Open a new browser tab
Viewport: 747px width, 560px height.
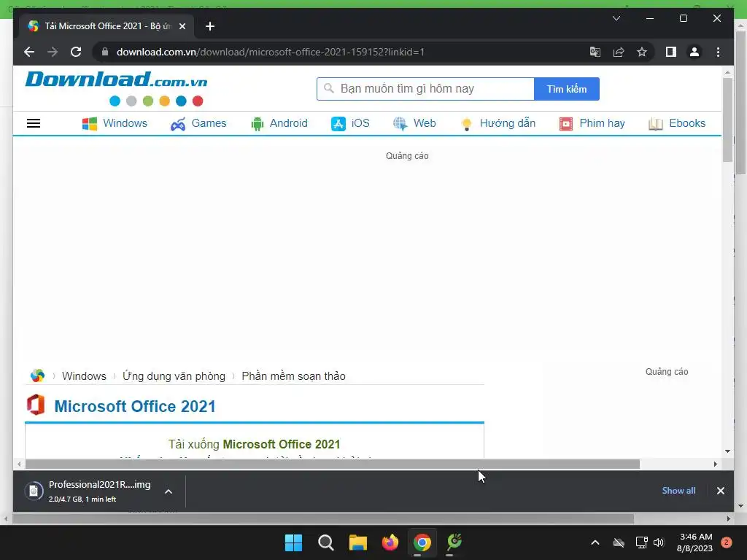tap(210, 26)
